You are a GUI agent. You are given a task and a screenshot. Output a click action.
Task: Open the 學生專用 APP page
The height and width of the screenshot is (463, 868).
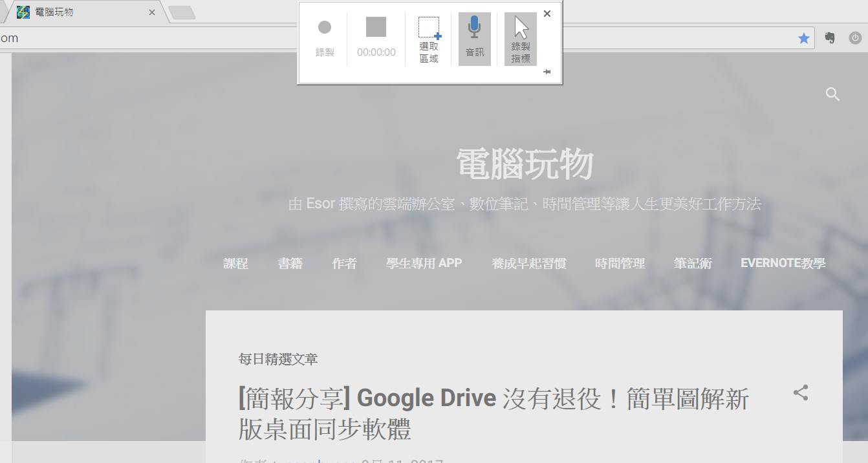pos(424,263)
